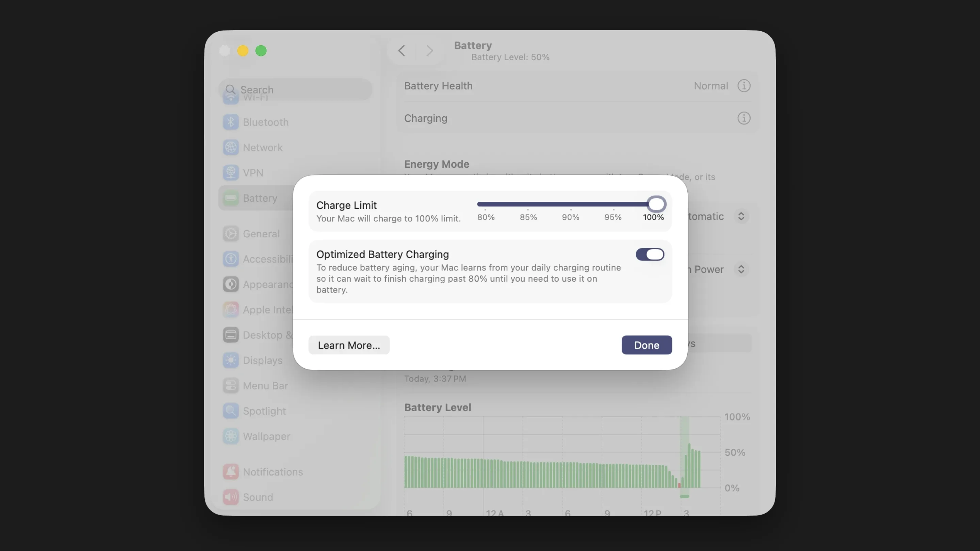Click the Search field in settings sidebar
The height and width of the screenshot is (551, 980).
tap(295, 89)
